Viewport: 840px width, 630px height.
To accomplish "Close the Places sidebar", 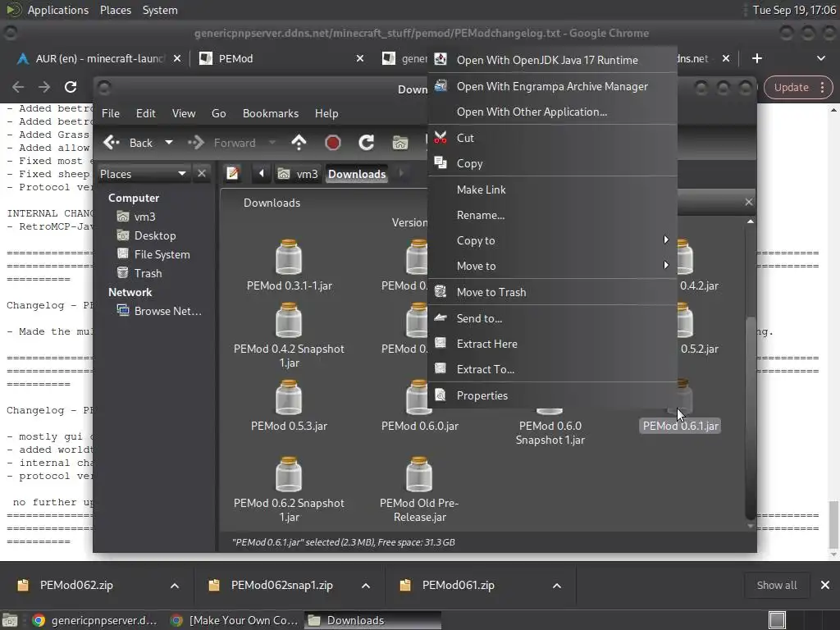I will pyautogui.click(x=202, y=174).
